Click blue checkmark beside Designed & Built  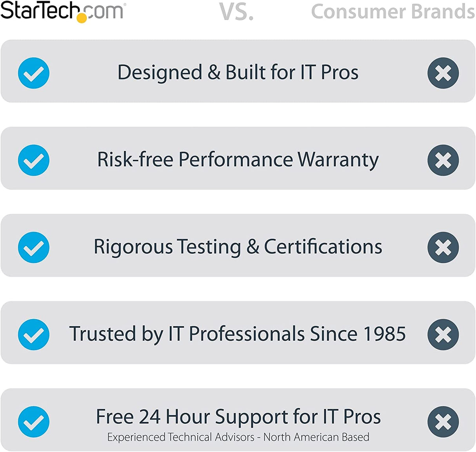tap(34, 73)
